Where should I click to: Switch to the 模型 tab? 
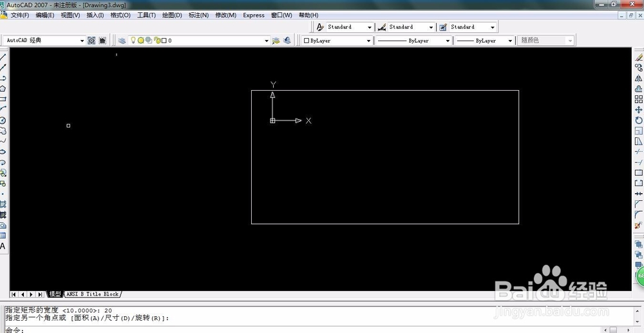click(55, 294)
